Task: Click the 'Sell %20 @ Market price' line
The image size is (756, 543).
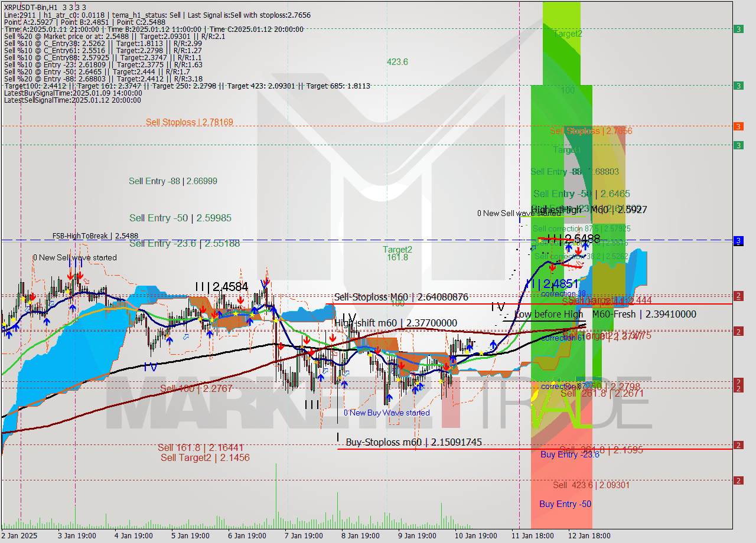Action: (x=115, y=36)
